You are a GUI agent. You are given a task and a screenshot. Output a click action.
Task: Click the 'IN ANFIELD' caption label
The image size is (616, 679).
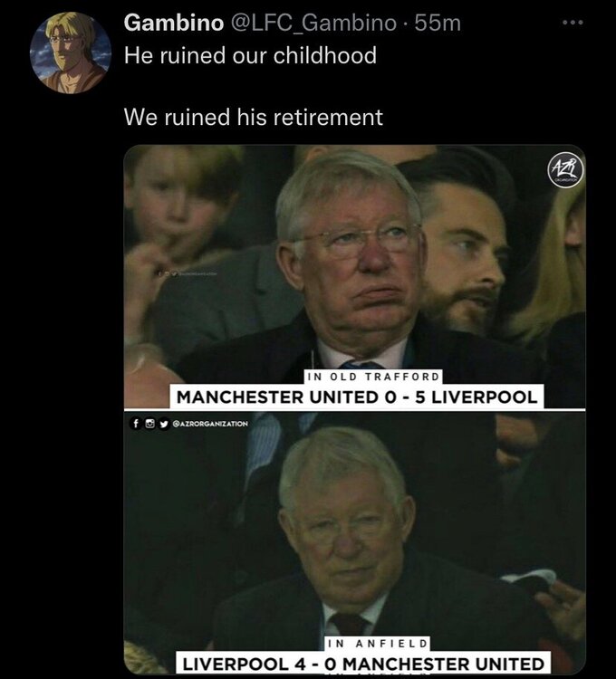click(378, 643)
